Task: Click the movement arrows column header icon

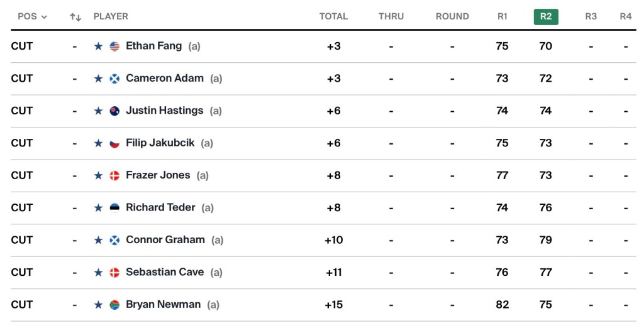Action: pos(75,17)
